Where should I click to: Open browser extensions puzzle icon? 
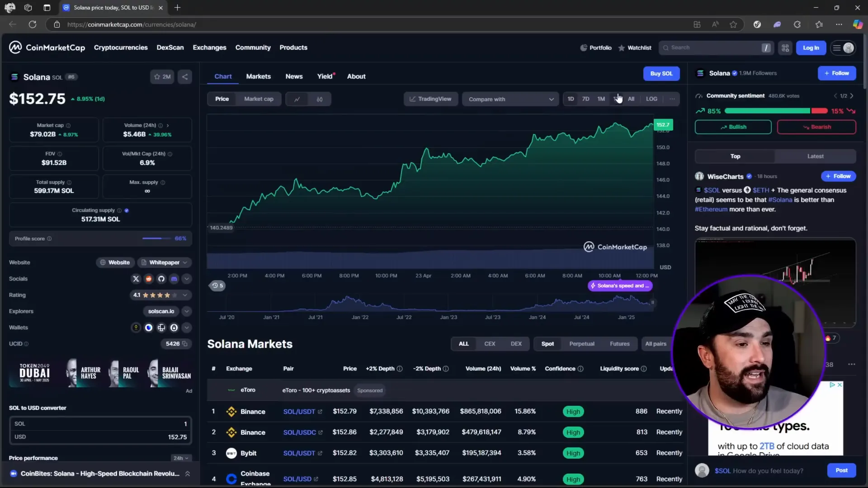[x=797, y=24]
